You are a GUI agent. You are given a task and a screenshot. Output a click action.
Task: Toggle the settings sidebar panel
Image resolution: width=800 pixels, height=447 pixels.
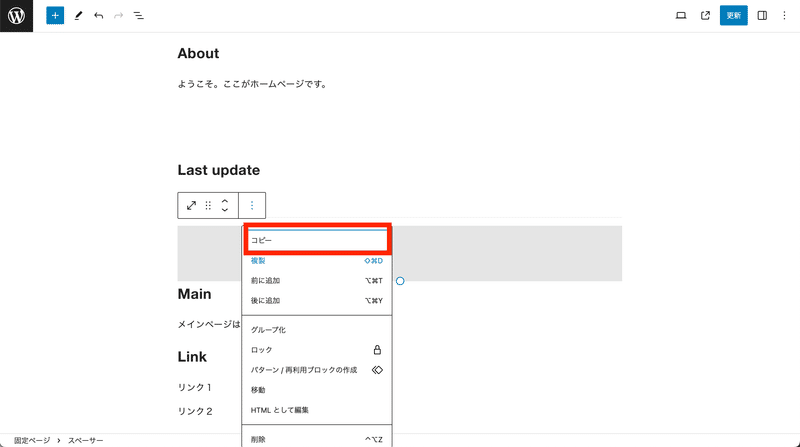tap(762, 16)
